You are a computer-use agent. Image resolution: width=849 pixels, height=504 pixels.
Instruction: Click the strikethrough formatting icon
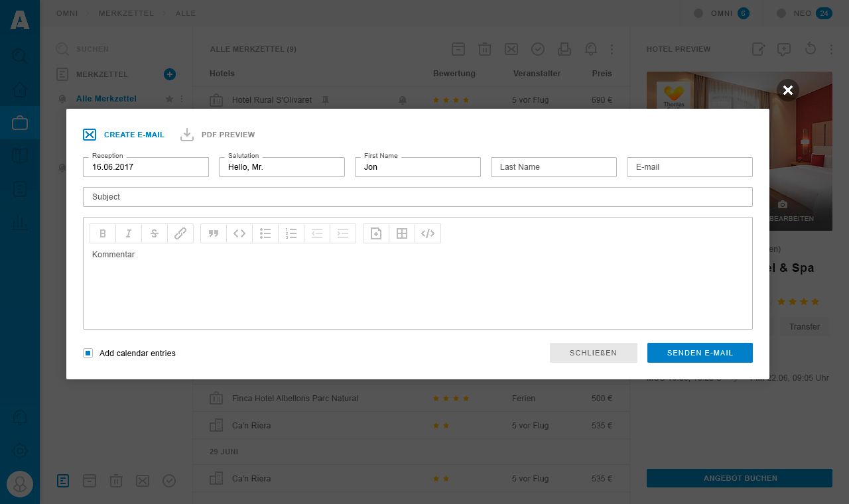pos(155,233)
